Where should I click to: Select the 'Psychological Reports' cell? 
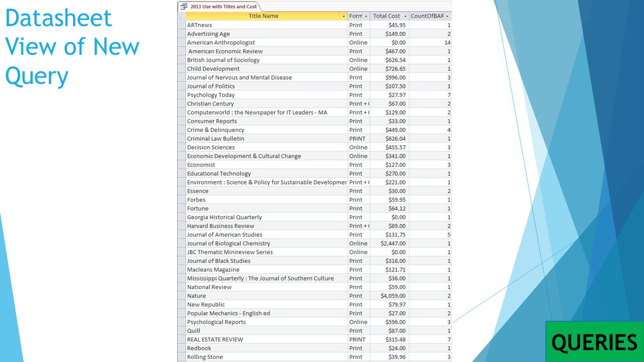(x=266, y=322)
